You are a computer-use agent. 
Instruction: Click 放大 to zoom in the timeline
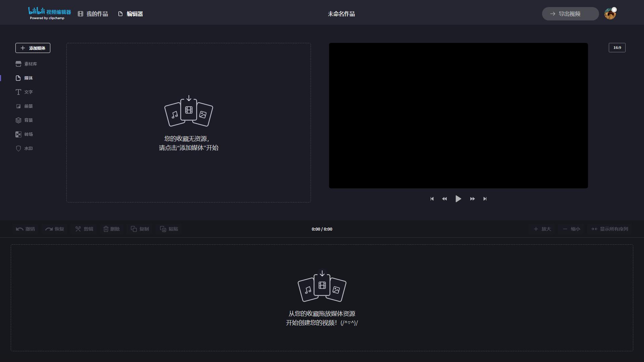[542, 229]
